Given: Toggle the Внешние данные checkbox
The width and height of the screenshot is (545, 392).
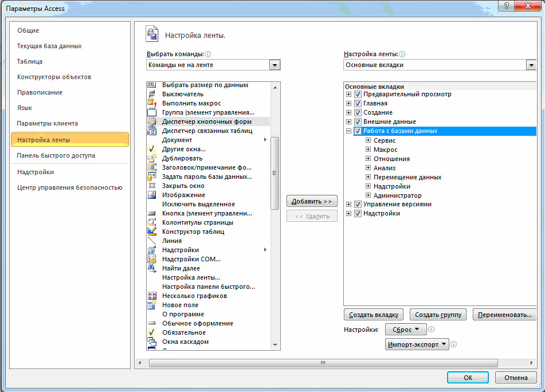Looking at the screenshot, I should coord(358,121).
